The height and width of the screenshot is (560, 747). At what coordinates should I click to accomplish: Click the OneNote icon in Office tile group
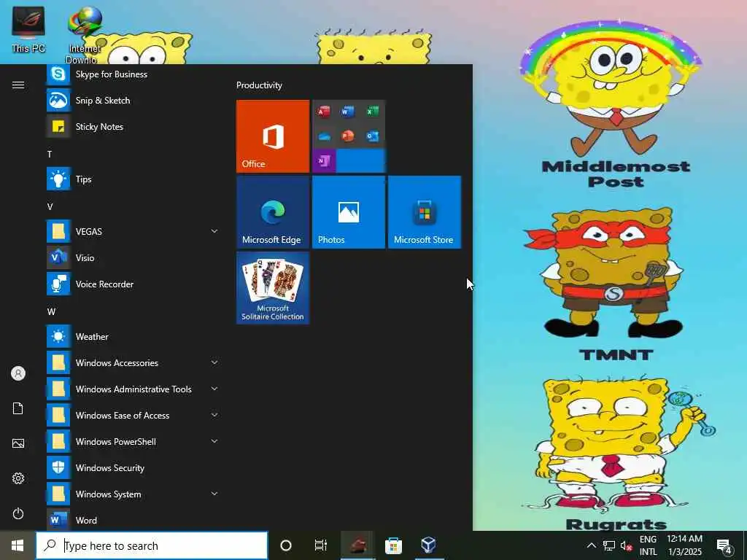click(324, 161)
